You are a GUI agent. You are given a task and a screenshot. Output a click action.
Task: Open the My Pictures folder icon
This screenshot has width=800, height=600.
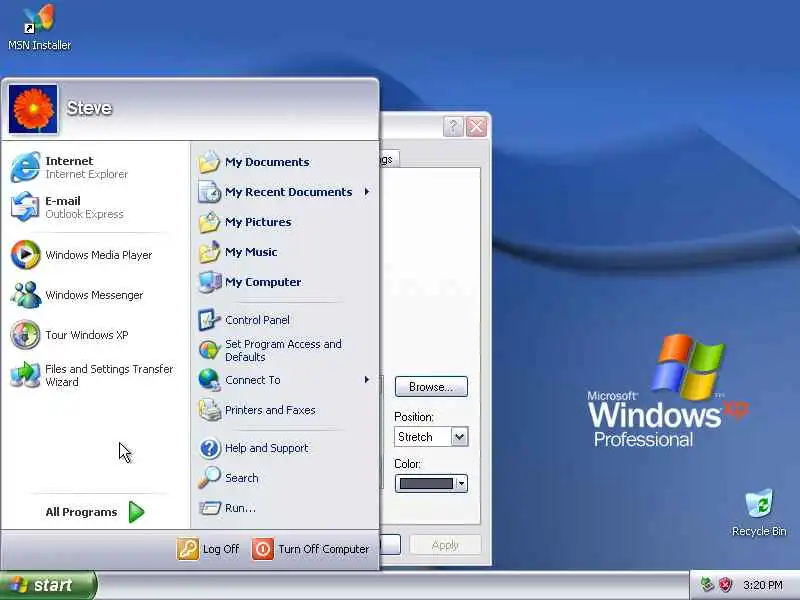209,222
